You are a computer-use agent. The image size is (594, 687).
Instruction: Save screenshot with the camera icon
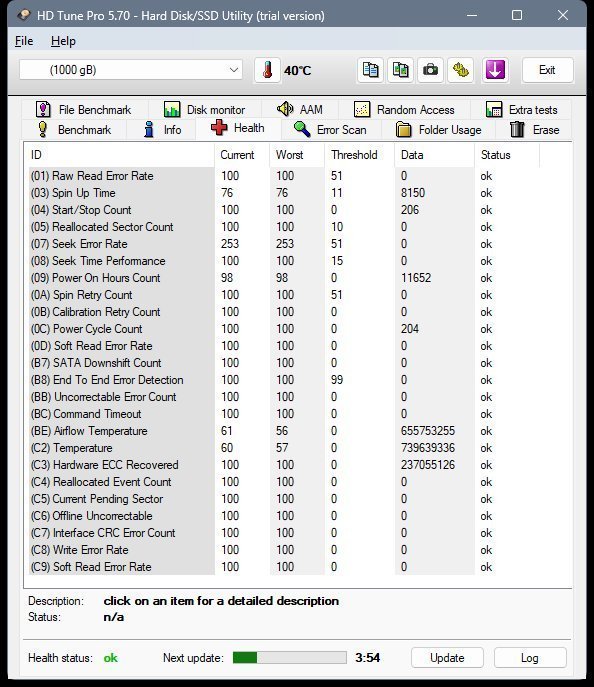pos(430,70)
